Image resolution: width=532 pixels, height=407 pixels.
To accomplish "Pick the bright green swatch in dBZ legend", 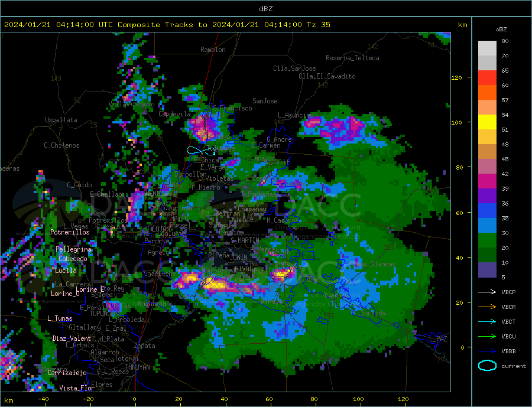I will [487, 240].
